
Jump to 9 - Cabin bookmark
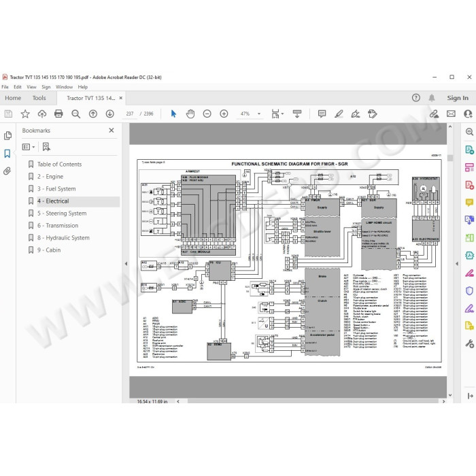[49, 250]
